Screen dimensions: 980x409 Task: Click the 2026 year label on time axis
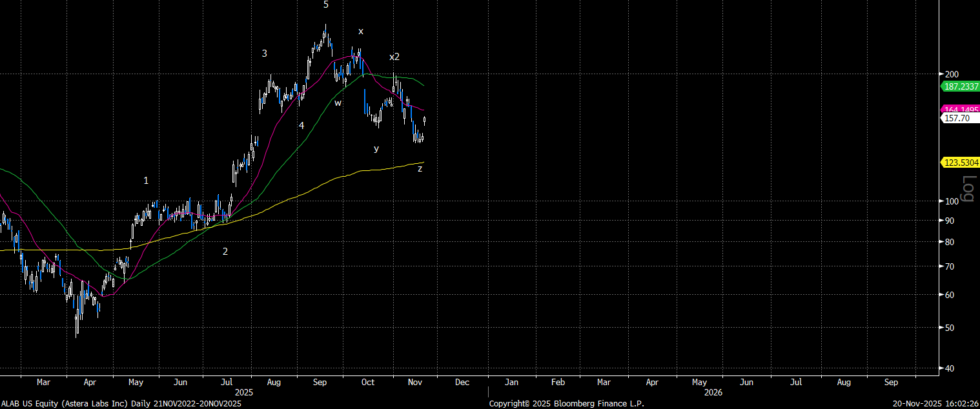coord(713,392)
